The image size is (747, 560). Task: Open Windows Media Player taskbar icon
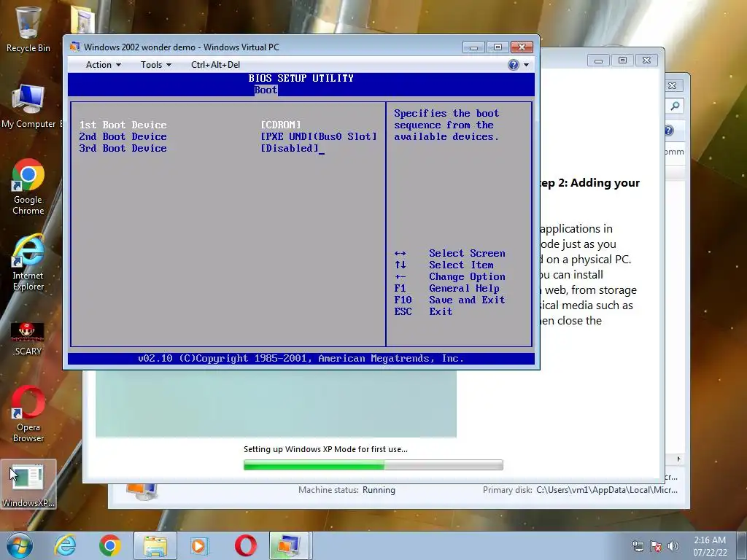point(199,545)
